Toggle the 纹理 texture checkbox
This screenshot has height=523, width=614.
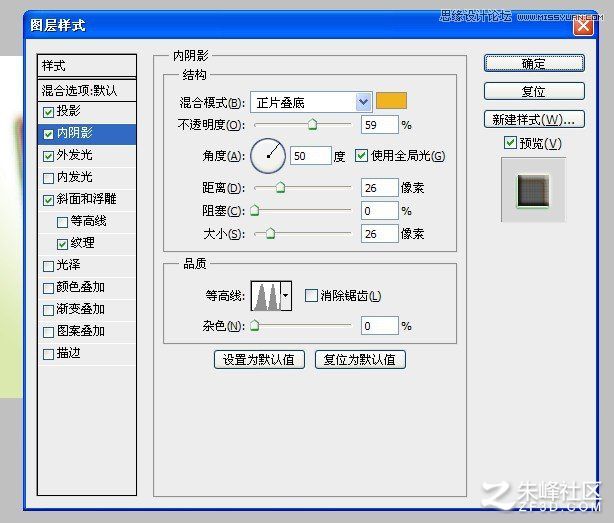click(x=62, y=244)
